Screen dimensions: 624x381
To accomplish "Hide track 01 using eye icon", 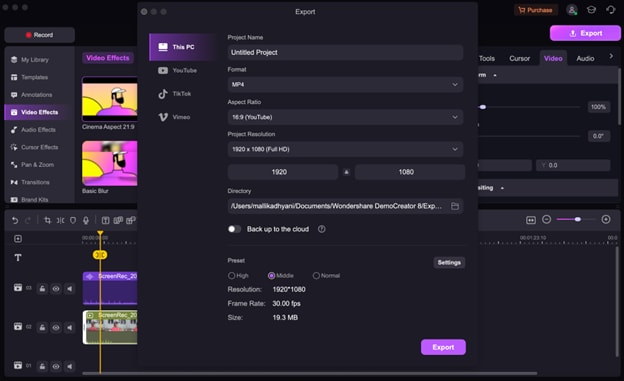I will [56, 366].
